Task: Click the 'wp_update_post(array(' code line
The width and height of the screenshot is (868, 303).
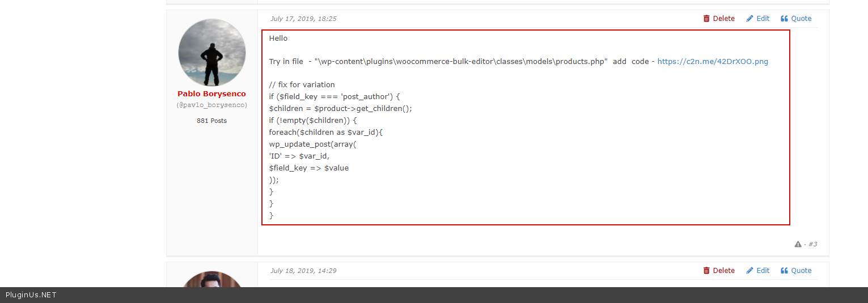Action: click(x=312, y=144)
